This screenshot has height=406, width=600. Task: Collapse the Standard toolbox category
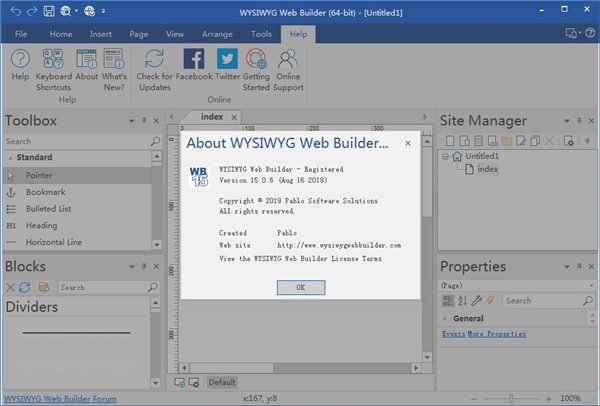pos(10,158)
